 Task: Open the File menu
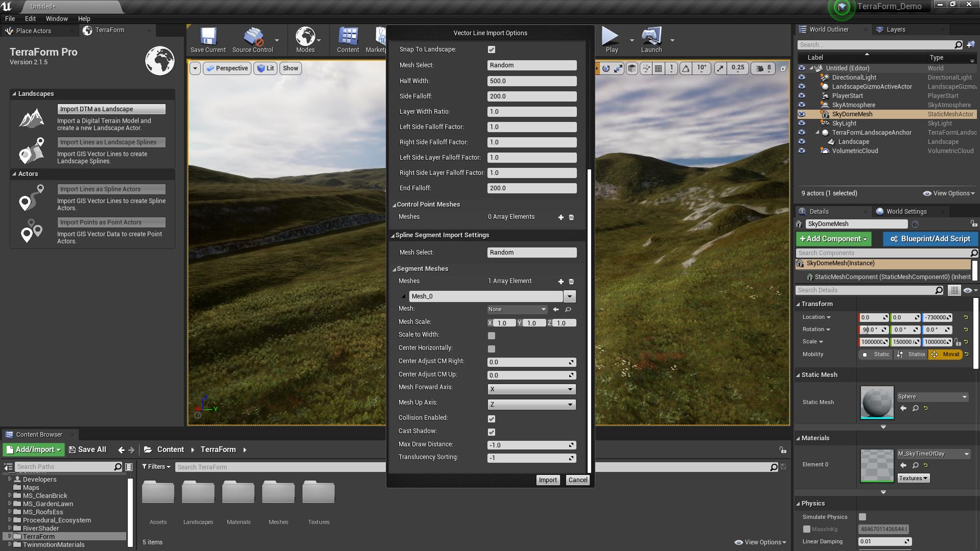[10, 18]
